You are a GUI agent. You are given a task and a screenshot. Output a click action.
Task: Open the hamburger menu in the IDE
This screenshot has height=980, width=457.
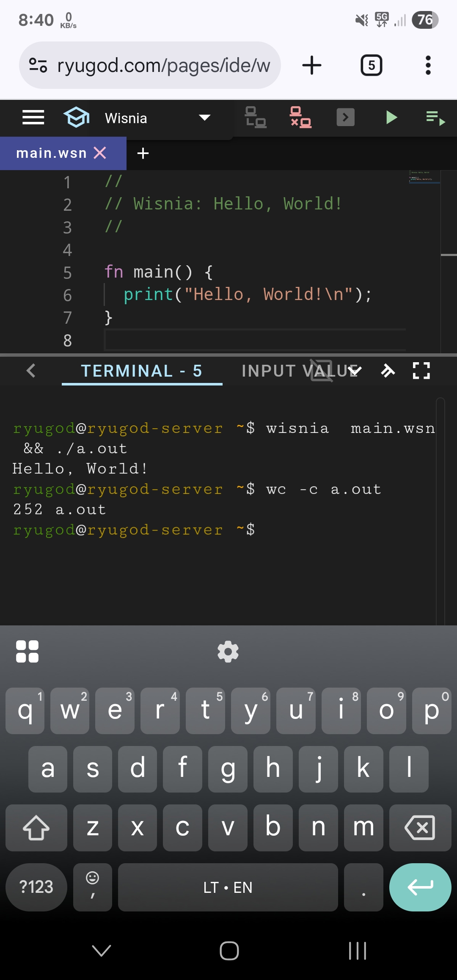tap(33, 117)
